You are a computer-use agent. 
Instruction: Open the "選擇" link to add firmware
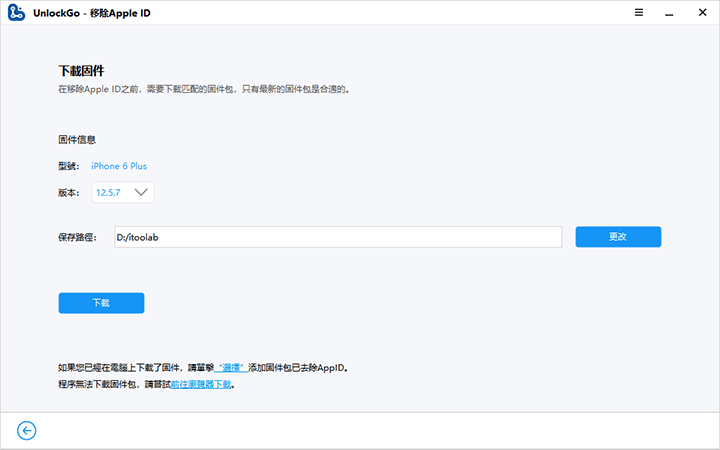coord(232,368)
